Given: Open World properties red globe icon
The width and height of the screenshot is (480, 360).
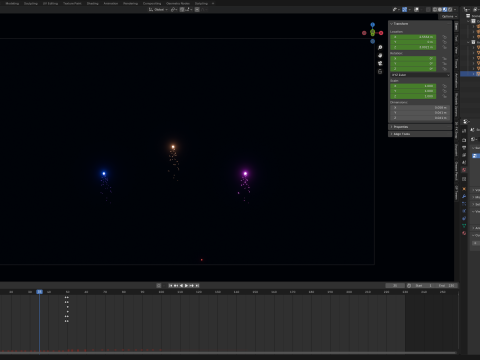Looking at the screenshot, I should pyautogui.click(x=464, y=170).
